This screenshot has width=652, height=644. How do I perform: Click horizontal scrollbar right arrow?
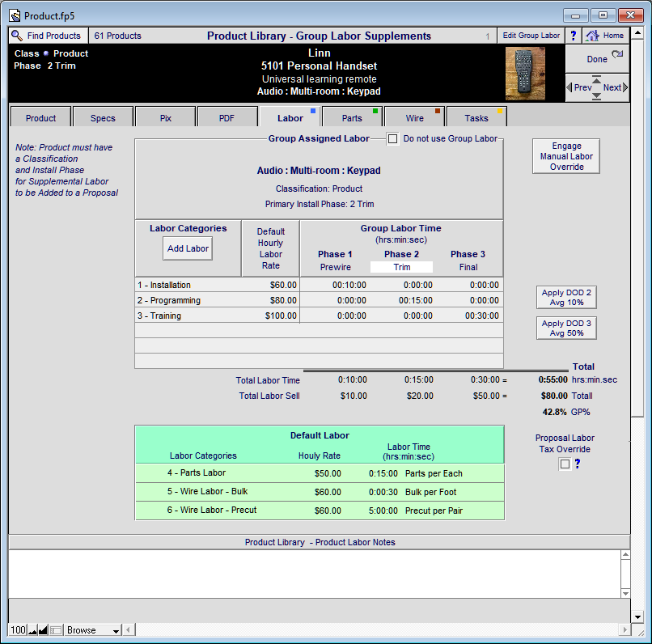point(624,630)
